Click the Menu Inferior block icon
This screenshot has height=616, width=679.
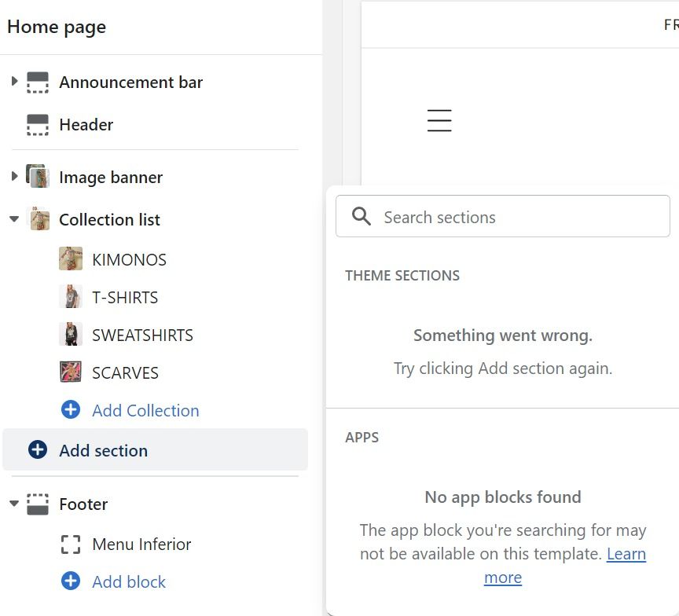(71, 544)
